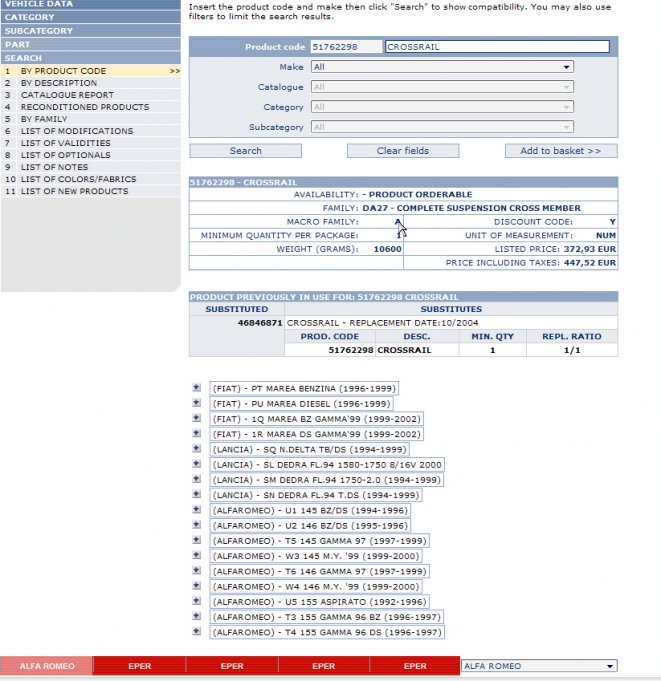Open the CATEGORY section in sidebar

(x=30, y=17)
